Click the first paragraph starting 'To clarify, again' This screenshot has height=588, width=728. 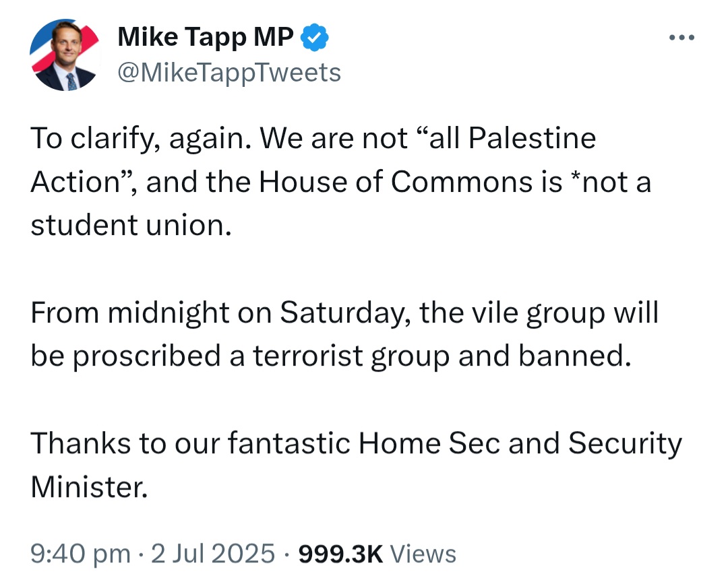click(x=341, y=181)
